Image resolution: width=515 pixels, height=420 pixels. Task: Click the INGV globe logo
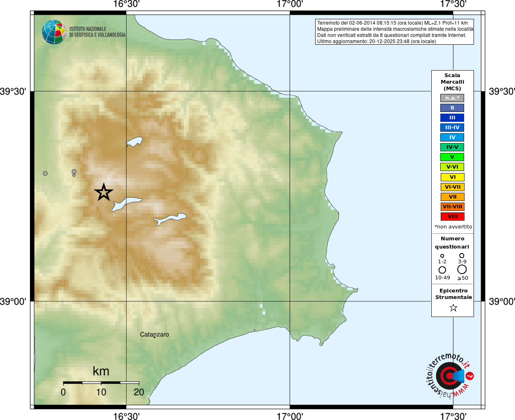point(54,32)
